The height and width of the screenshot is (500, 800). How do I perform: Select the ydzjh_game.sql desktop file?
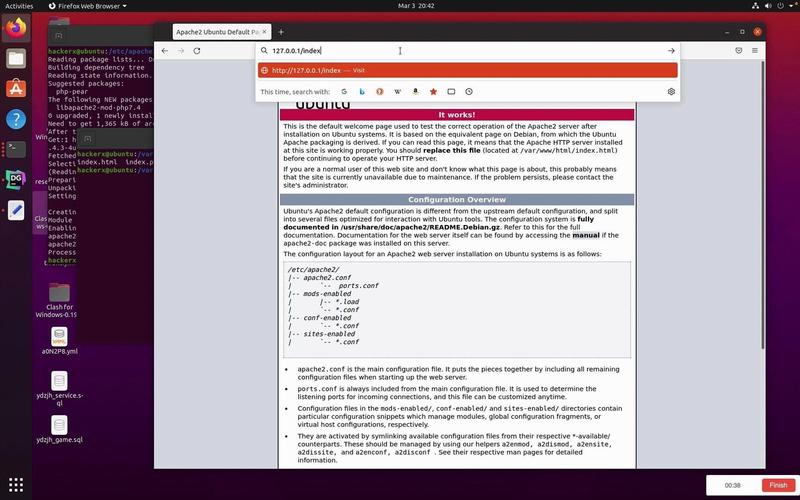pos(60,429)
